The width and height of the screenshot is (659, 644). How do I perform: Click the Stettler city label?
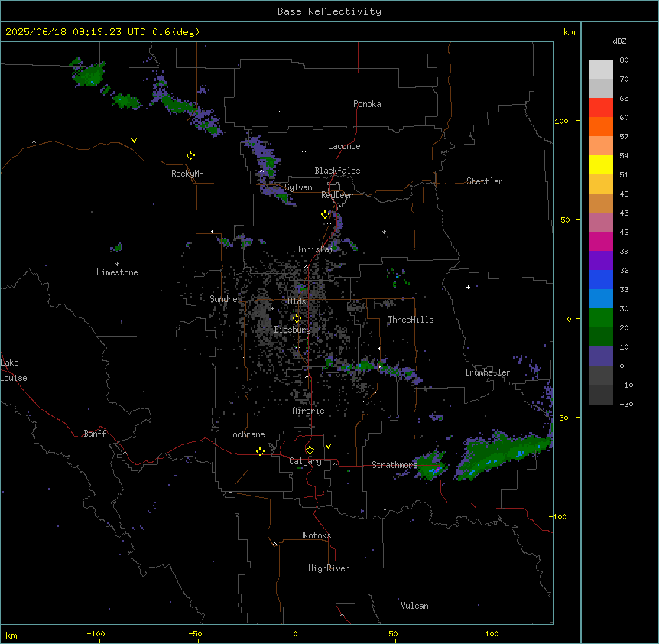(484, 181)
